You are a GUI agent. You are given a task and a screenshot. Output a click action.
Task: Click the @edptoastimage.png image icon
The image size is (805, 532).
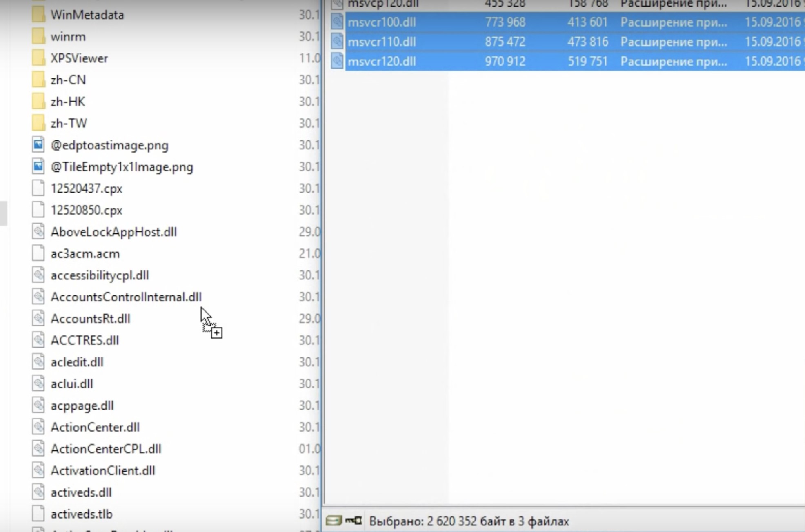tap(38, 145)
